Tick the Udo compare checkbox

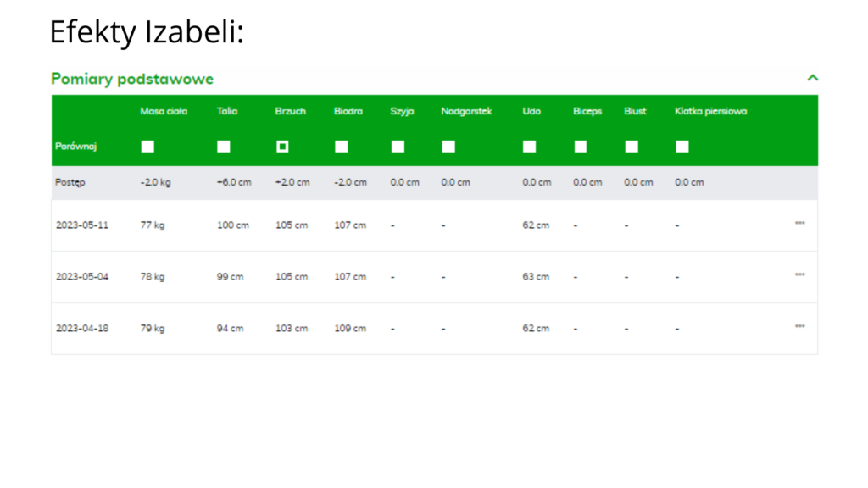[x=530, y=147]
